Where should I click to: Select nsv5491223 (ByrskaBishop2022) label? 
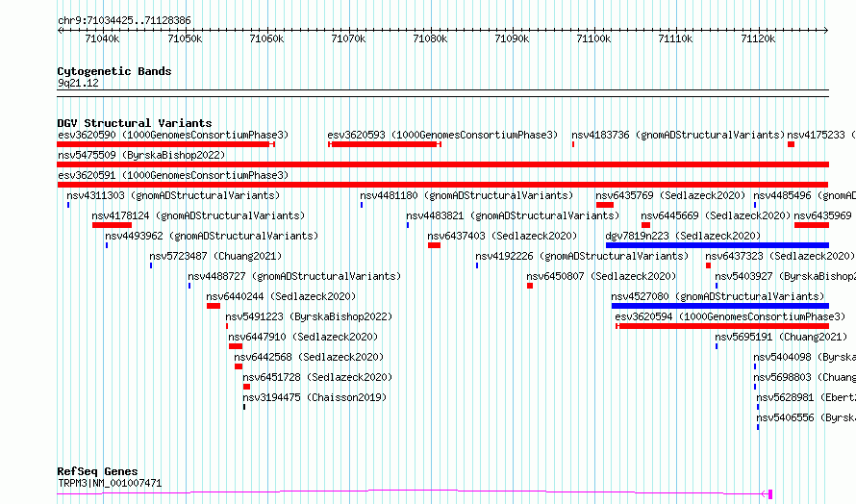309,316
